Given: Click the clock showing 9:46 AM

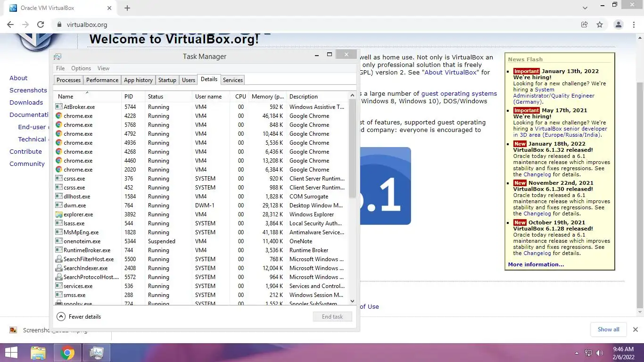Looking at the screenshot, I should pyautogui.click(x=623, y=349).
